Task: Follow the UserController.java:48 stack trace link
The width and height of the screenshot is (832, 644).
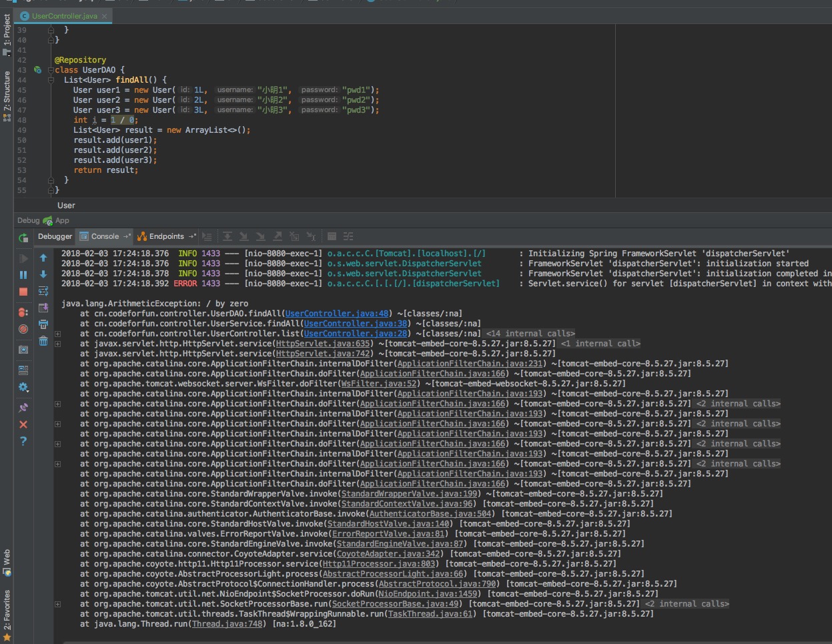Action: (337, 314)
